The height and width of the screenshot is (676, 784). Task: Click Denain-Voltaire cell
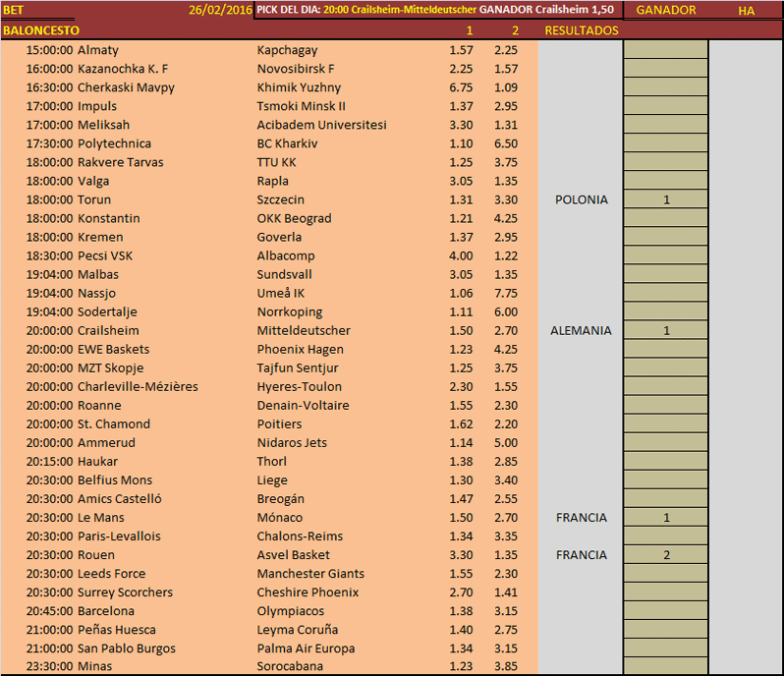[x=303, y=406]
